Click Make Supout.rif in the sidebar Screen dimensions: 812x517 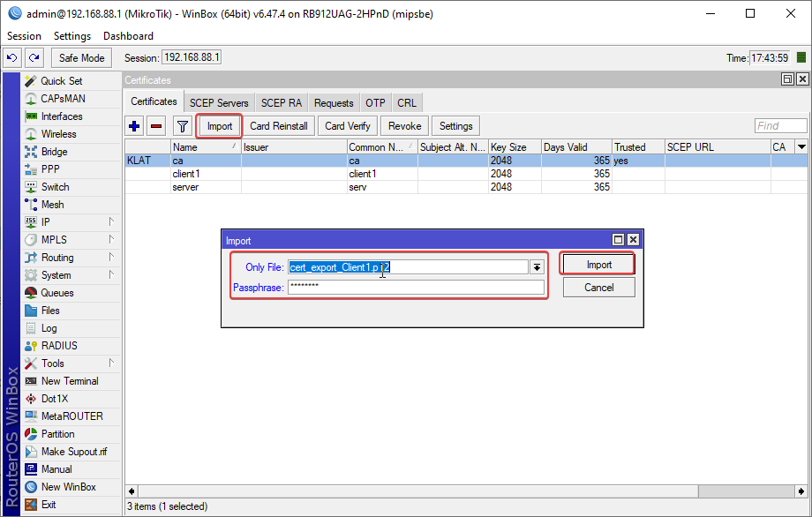pos(71,452)
